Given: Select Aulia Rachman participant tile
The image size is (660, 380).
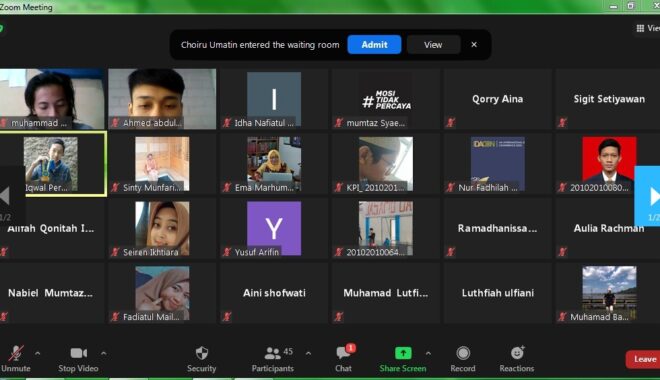Looking at the screenshot, I should pos(608,229).
